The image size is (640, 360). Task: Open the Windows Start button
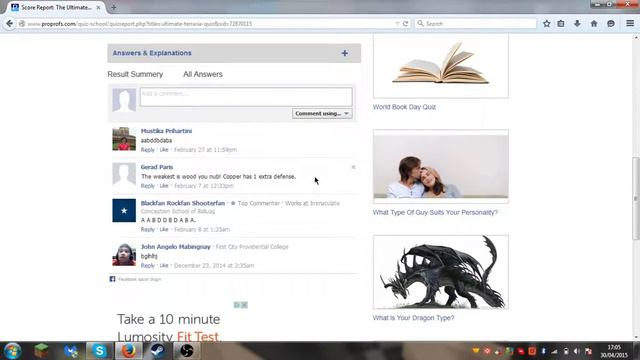pyautogui.click(x=12, y=351)
